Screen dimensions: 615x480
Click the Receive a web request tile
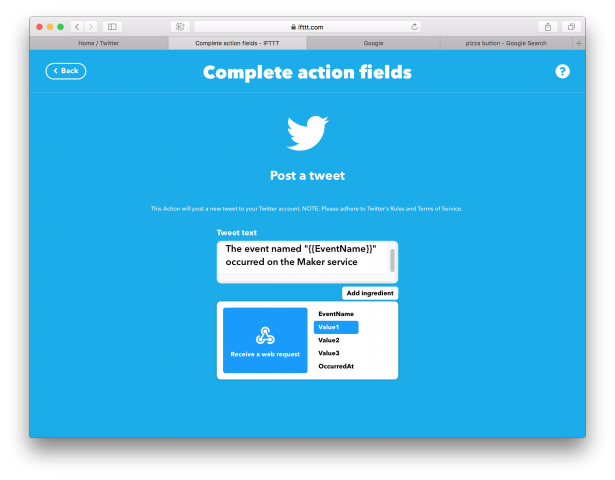click(265, 340)
